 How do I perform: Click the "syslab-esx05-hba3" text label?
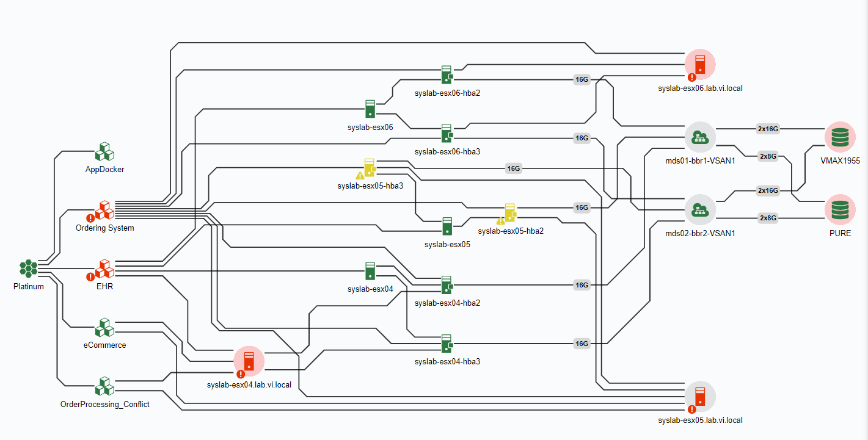(370, 186)
